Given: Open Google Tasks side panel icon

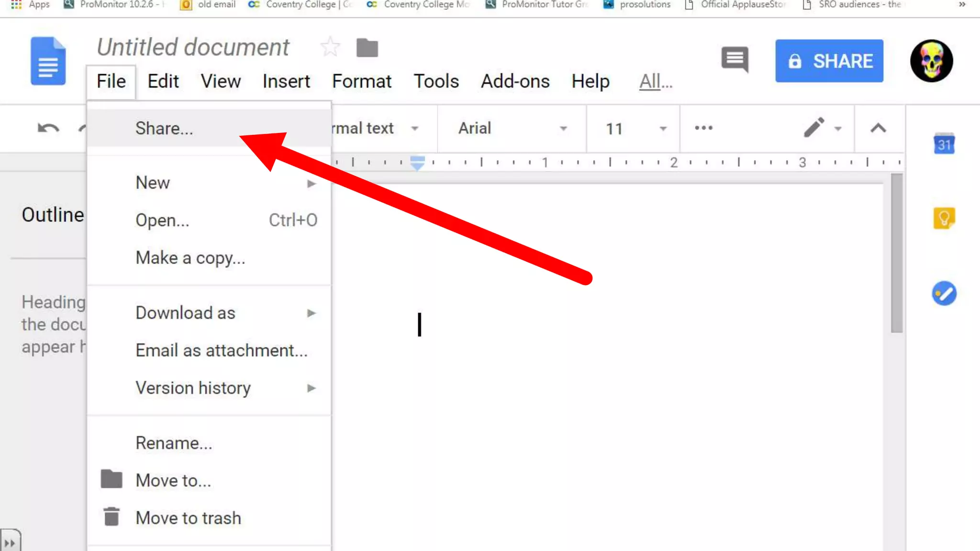Looking at the screenshot, I should pos(944,293).
